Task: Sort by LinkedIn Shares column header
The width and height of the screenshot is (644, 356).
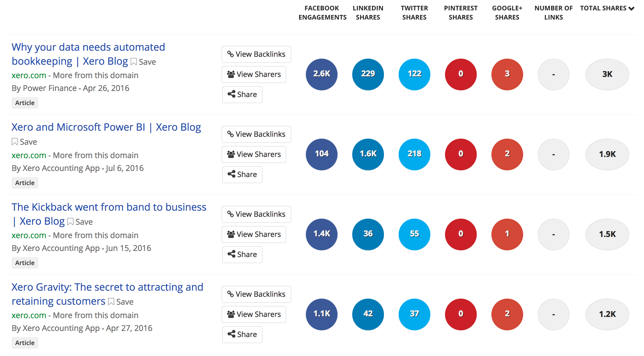Action: (368, 13)
